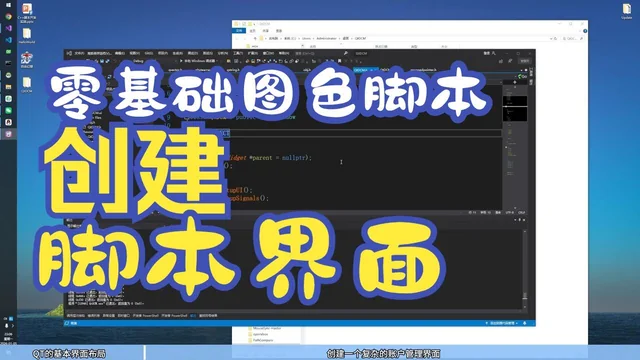This screenshot has width=640, height=360.
Task: Launch Chrome from the taskbar
Action: [x=8, y=16]
